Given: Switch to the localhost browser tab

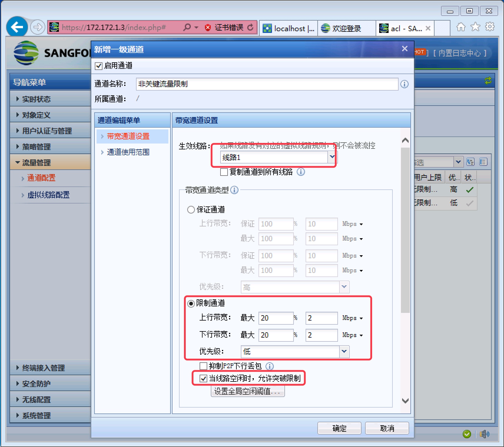Looking at the screenshot, I should [x=289, y=28].
